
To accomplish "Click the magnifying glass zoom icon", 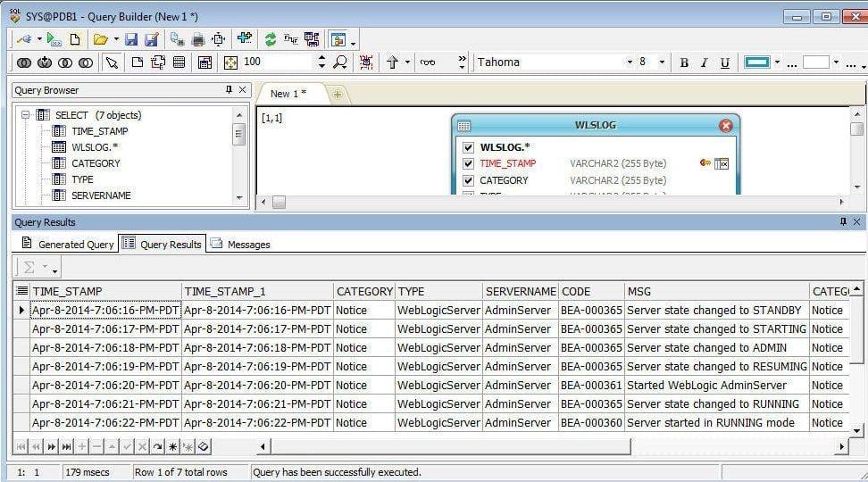I will pyautogui.click(x=340, y=62).
